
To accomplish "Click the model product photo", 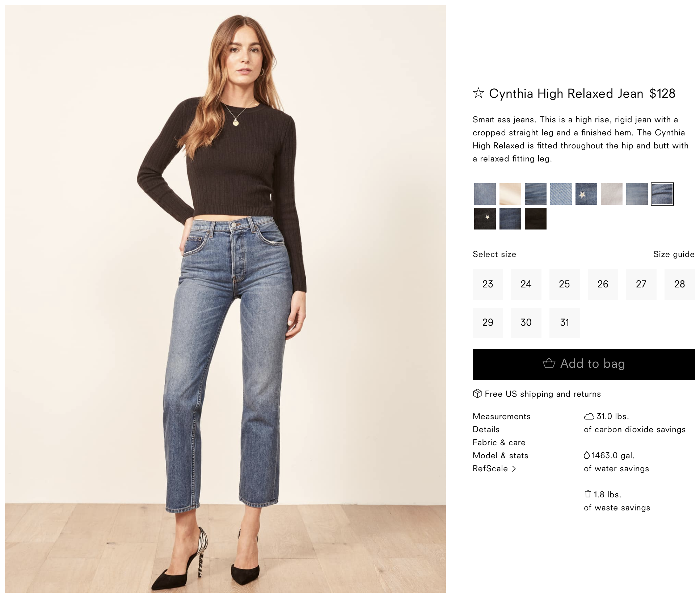I will click(x=225, y=299).
